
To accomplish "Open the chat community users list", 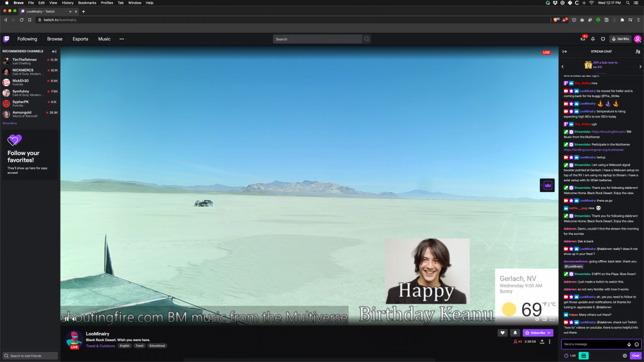I will click(638, 51).
